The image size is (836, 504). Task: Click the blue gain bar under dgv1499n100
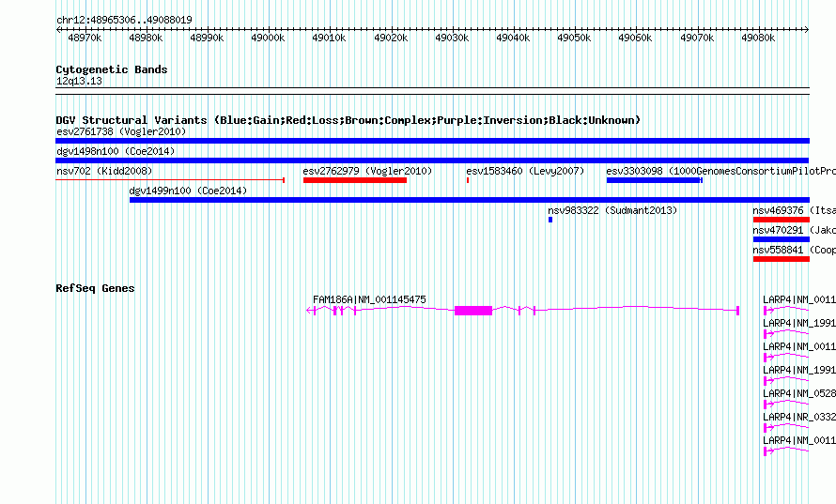click(469, 200)
